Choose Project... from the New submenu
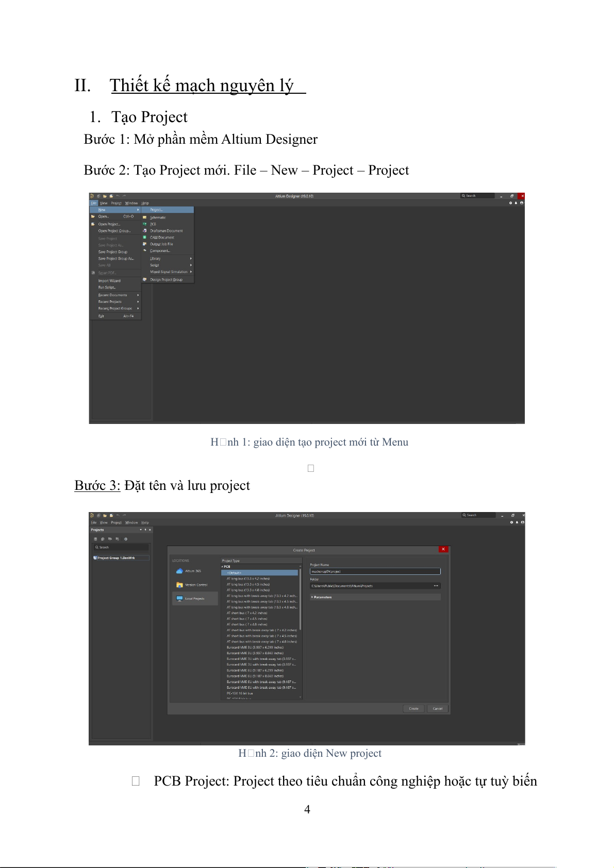Screen dimensions: 614x868 [x=157, y=210]
